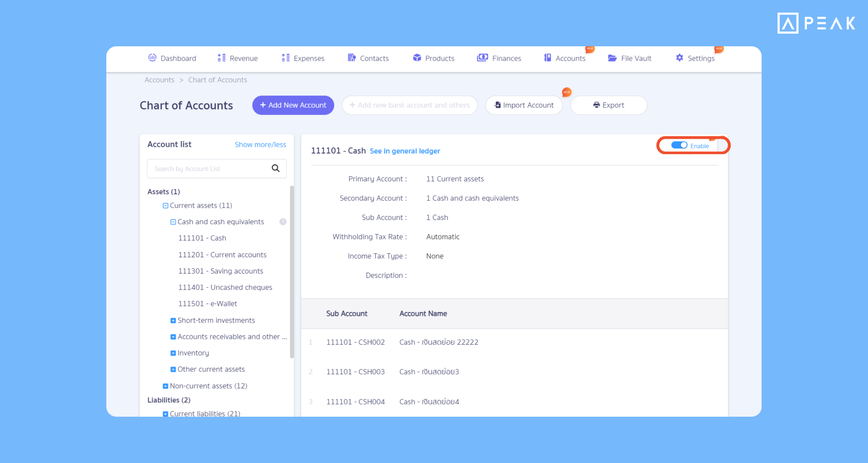Expand the Short-term investments node
Screen dimensions: 868x463
[173, 320]
